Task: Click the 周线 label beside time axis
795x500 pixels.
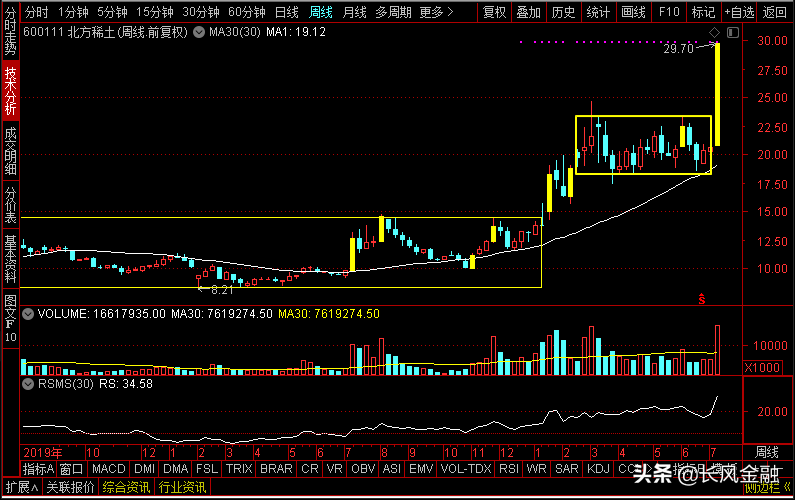Action: coord(767,452)
